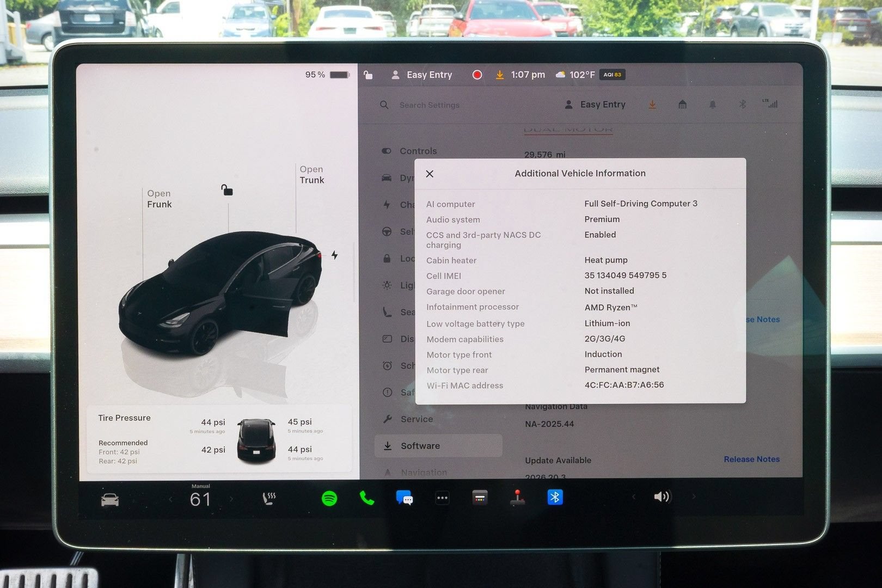Tap the NA-2025.44 navigation data text
This screenshot has width=882, height=588.
pyautogui.click(x=549, y=424)
